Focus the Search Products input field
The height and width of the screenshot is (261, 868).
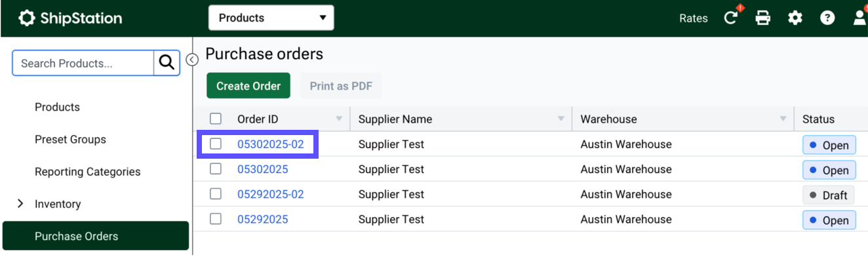click(83, 63)
